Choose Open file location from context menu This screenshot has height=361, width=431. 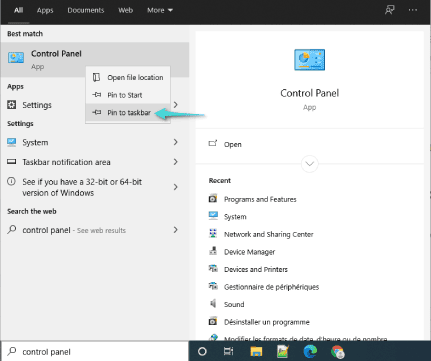click(128, 77)
